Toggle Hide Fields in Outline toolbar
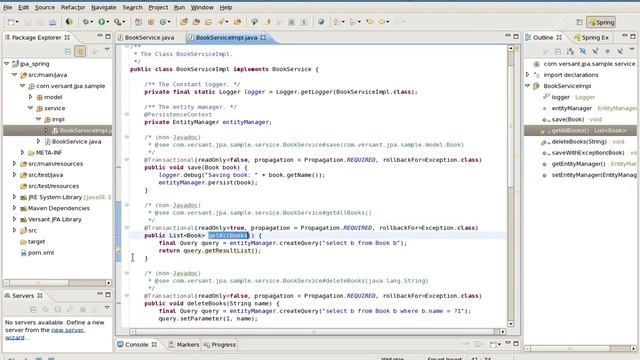 pos(582,51)
